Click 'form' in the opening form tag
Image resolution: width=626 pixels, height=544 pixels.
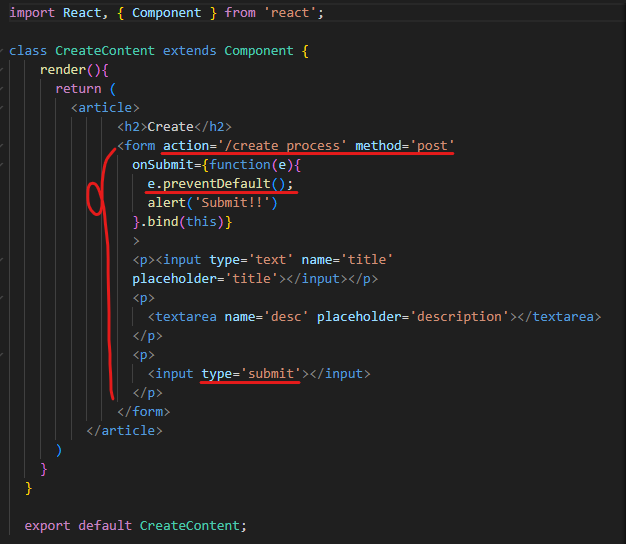tap(140, 146)
